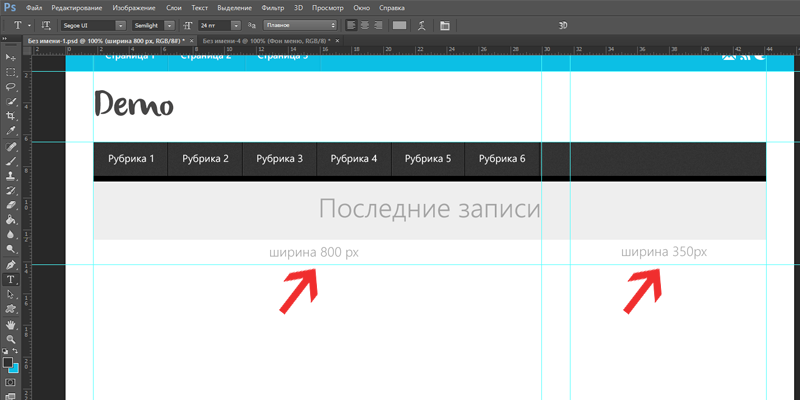Click the text color swatch in options bar
The width and height of the screenshot is (800, 400).
coord(400,24)
